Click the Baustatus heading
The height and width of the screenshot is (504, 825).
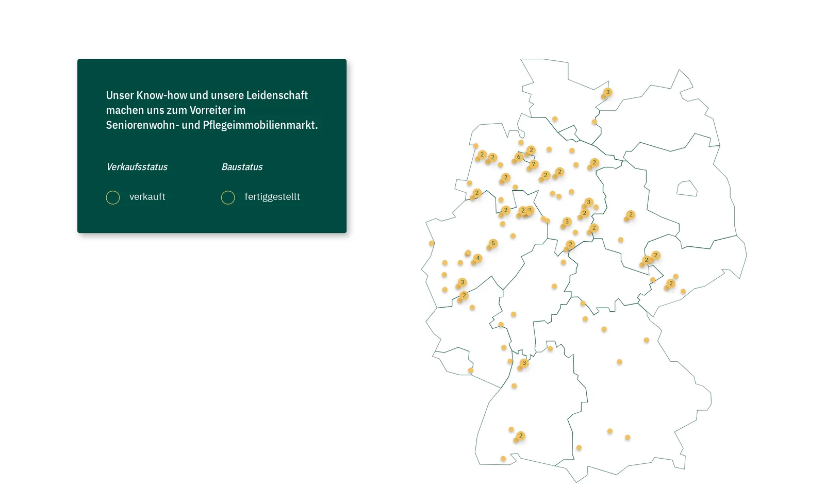(242, 167)
